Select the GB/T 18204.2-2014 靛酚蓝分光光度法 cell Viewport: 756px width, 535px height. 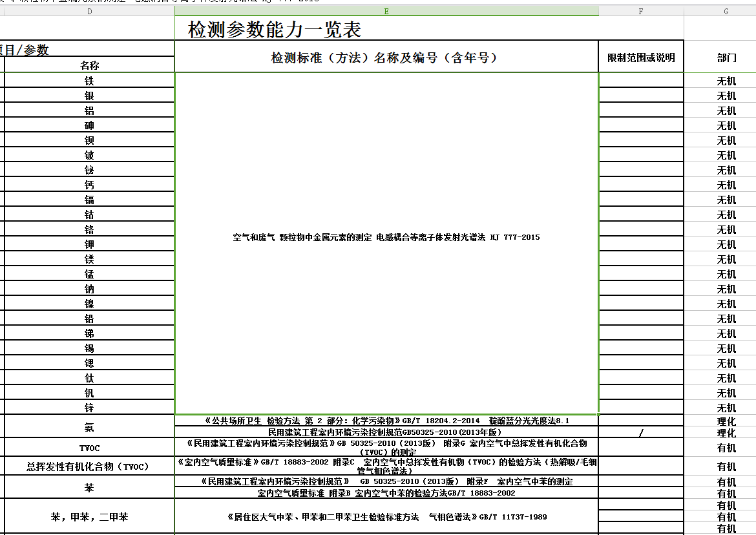pyautogui.click(x=386, y=421)
